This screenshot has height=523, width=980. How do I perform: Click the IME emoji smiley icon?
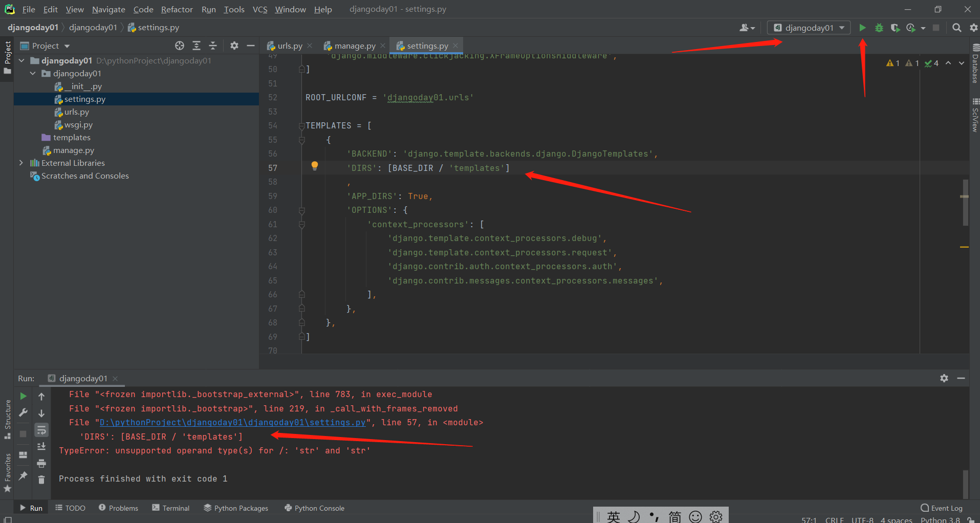(695, 516)
